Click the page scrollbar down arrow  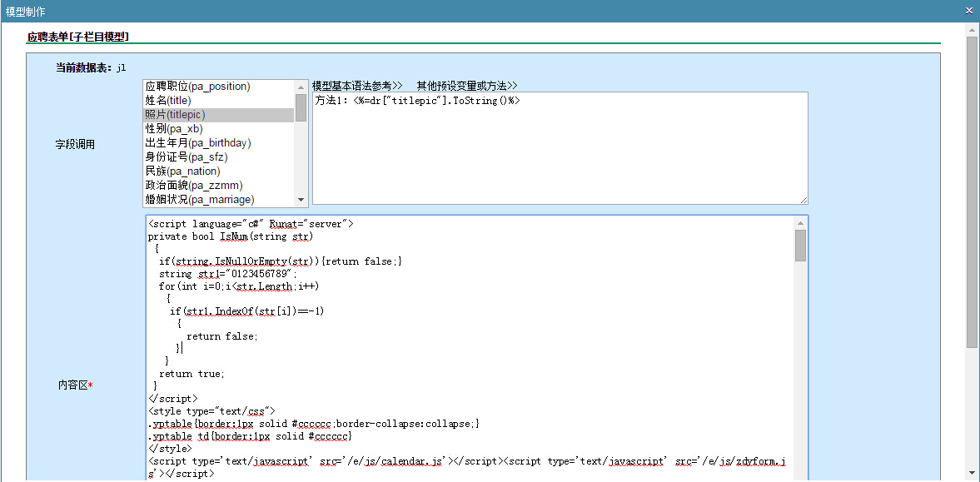click(x=972, y=475)
